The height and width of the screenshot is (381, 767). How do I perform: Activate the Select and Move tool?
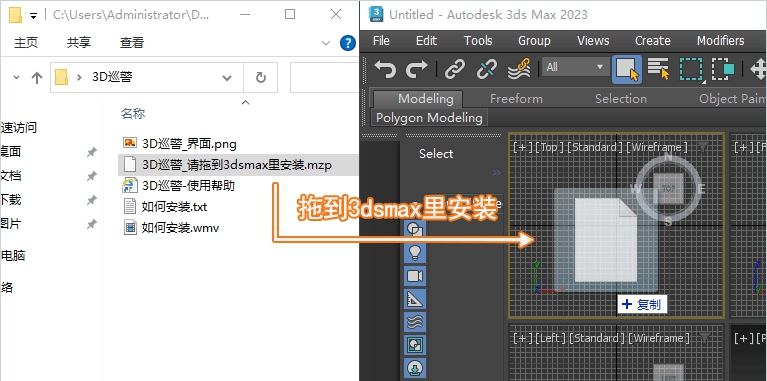(758, 69)
